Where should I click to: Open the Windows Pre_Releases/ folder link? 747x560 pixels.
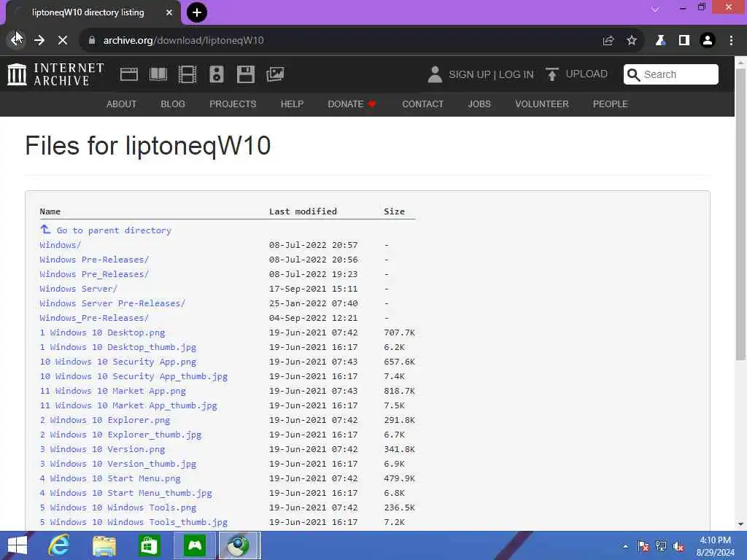94,274
